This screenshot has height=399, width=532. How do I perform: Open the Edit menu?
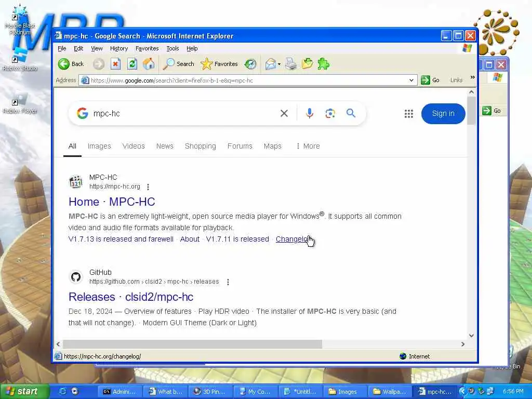point(78,48)
